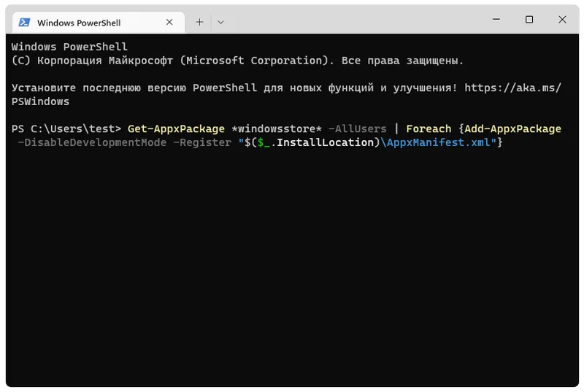Select the Windows PowerShell tab
This screenshot has height=392, width=584.
pyautogui.click(x=99, y=23)
